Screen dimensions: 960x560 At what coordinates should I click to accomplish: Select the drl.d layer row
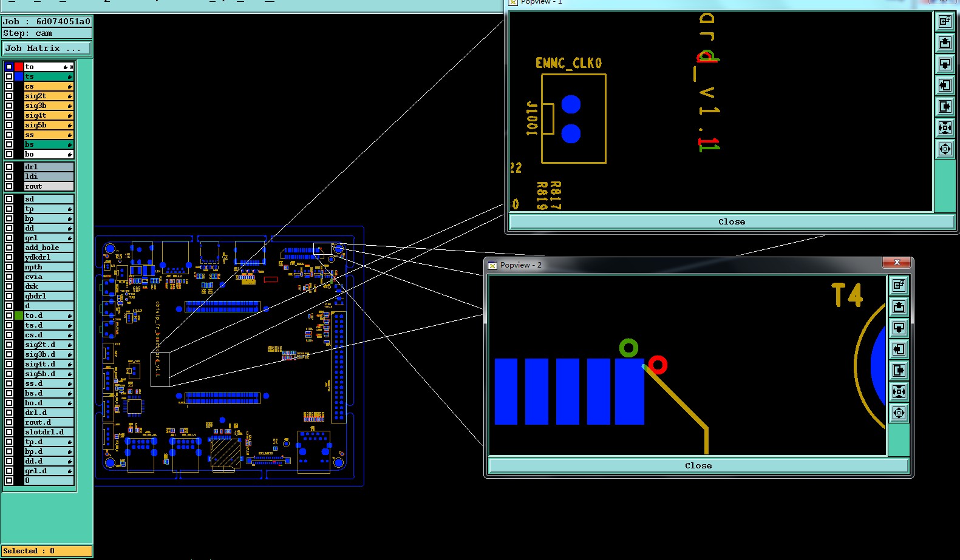tap(49, 413)
